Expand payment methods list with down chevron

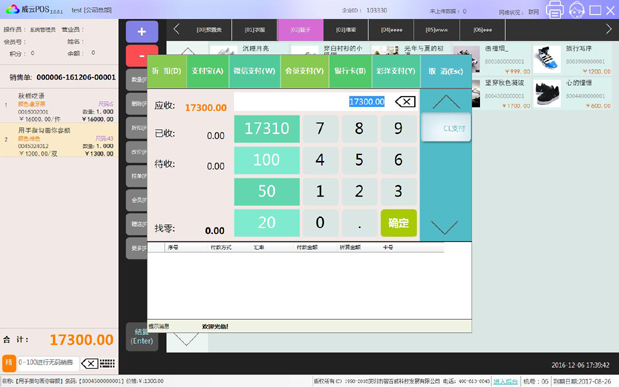click(445, 227)
